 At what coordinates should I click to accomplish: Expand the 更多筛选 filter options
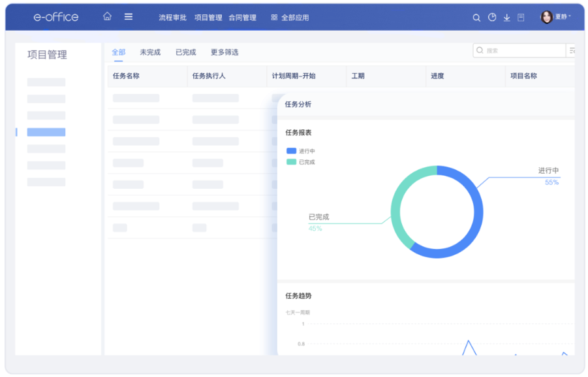pyautogui.click(x=224, y=52)
